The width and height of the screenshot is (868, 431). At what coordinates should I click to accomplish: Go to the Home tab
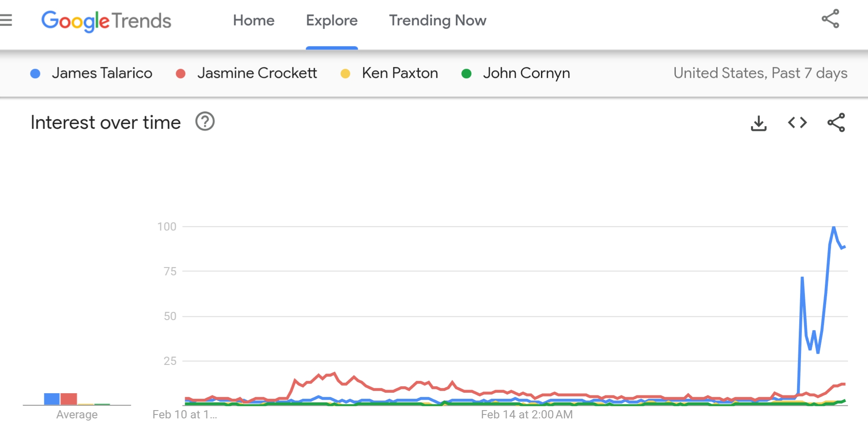tap(254, 20)
